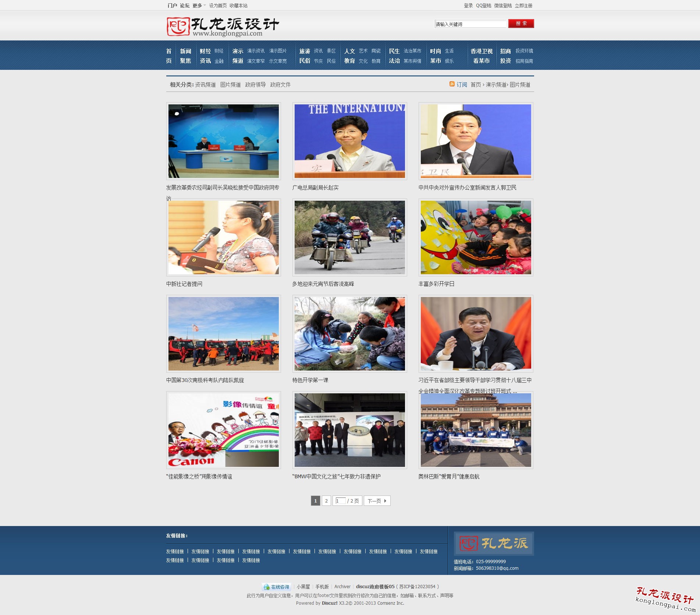Open 广电总局副局长赵实 photo thumbnail

click(350, 141)
